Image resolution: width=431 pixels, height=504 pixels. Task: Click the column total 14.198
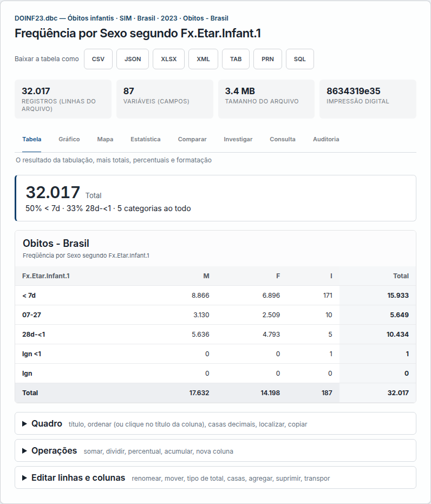[270, 393]
